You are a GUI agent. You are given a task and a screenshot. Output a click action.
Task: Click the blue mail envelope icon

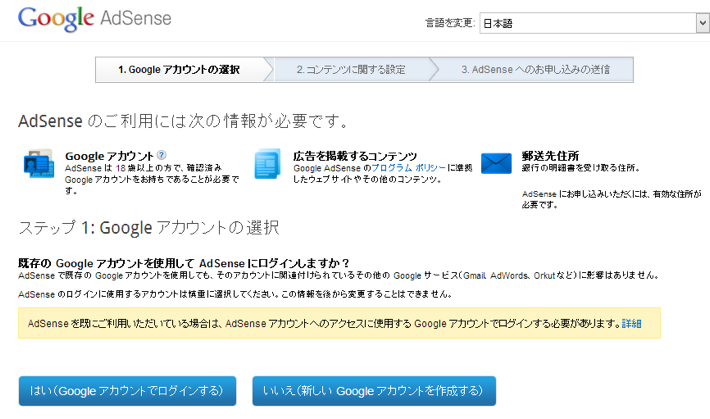pos(496,163)
